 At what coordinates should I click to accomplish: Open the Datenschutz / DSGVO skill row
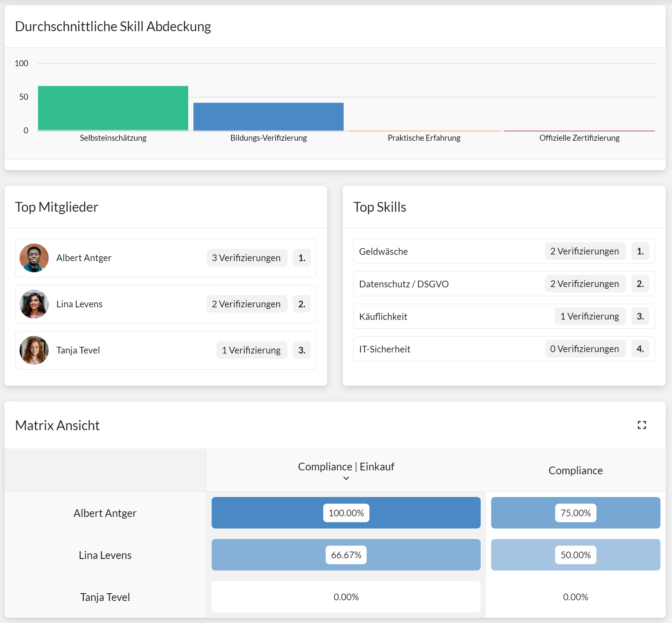tap(504, 284)
